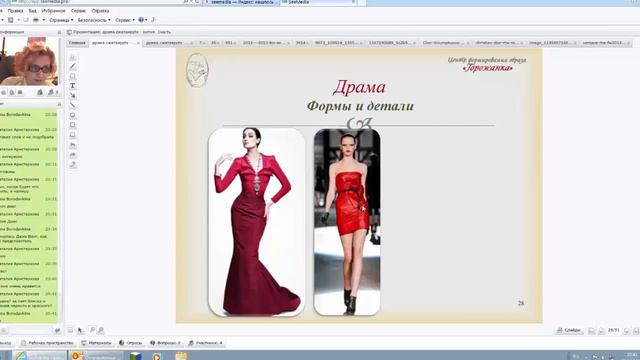Open the Избранное menu
Image resolution: width=640 pixels, height=360 pixels.
53,11
